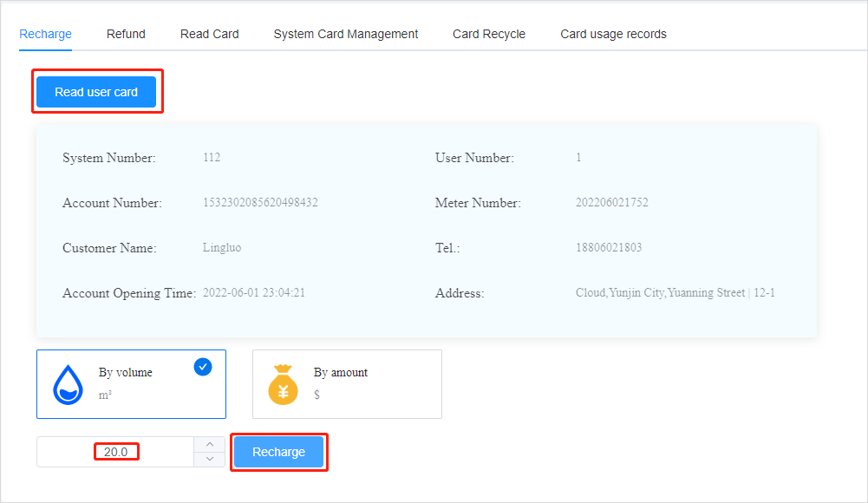This screenshot has height=503, width=868.
Task: Click the m³ unit text
Action: point(105,395)
